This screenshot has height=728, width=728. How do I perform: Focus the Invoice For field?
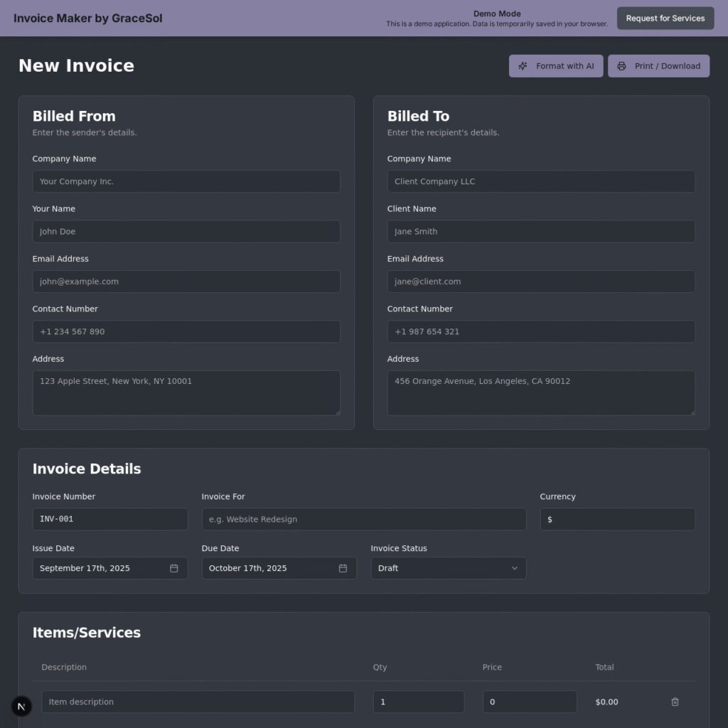[x=364, y=519]
